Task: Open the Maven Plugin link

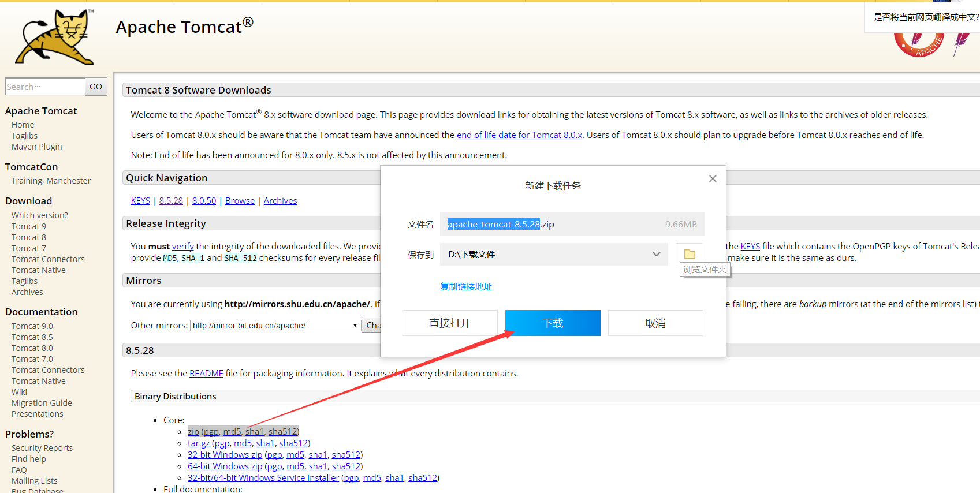Action: tap(36, 147)
